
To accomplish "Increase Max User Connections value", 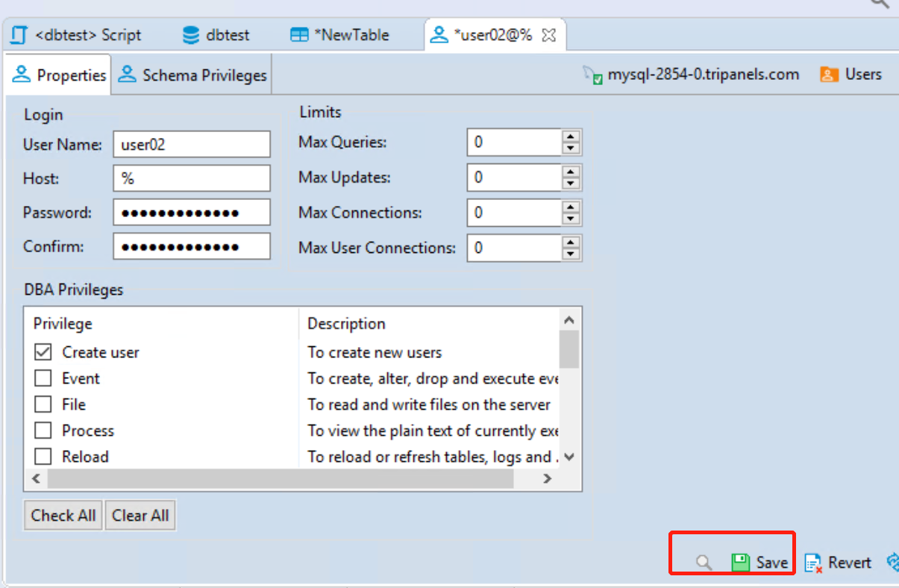I will click(x=571, y=243).
